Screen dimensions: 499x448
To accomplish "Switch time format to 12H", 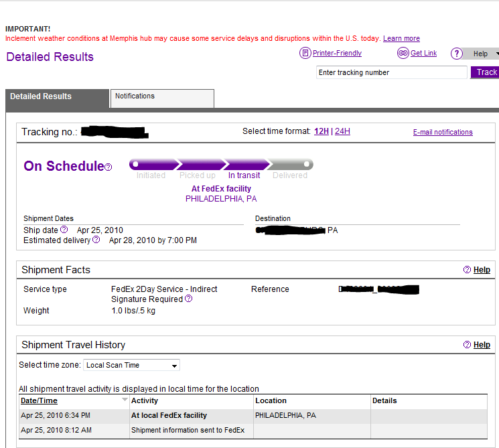I will pos(322,131).
